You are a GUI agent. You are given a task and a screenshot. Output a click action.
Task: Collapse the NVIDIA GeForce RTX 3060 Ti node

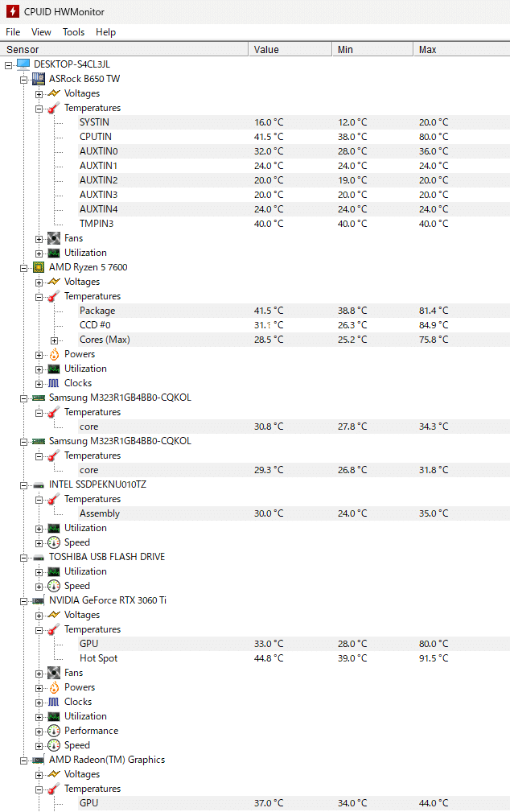coord(24,601)
